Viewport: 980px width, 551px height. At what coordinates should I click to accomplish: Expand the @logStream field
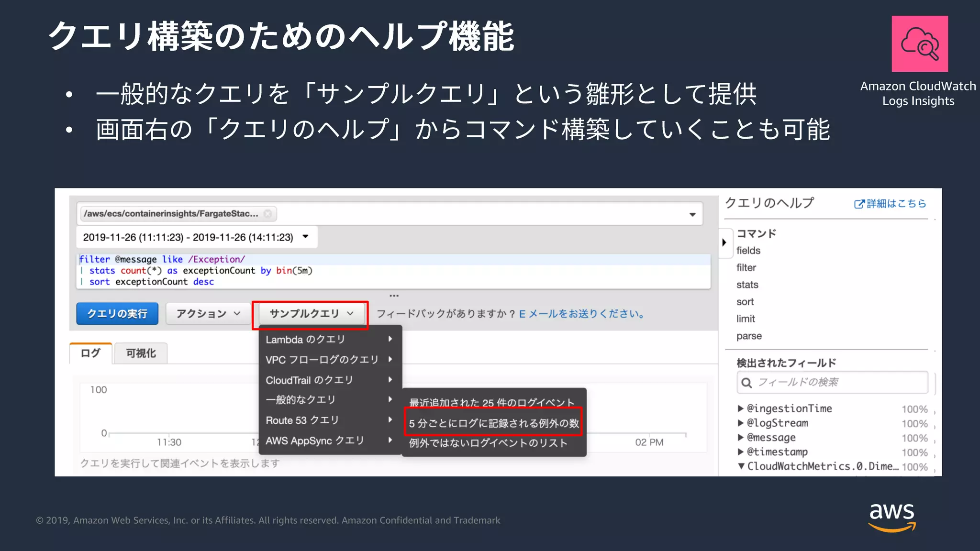point(741,423)
